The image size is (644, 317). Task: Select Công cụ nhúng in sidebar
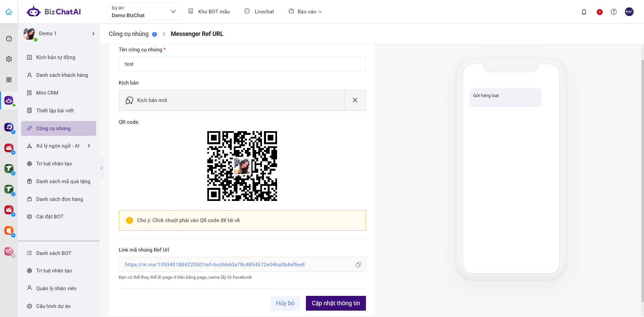click(59, 128)
